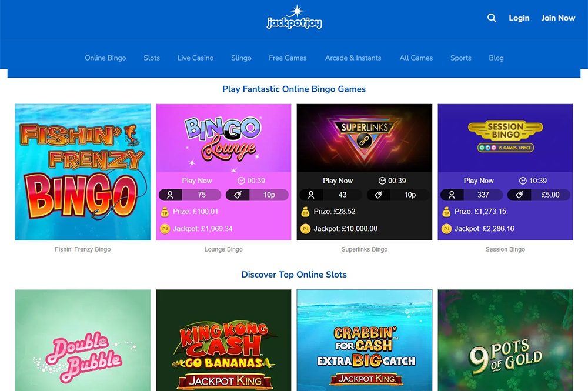Visit the Blog page link
Screen dimensions: 588x391
tap(496, 58)
